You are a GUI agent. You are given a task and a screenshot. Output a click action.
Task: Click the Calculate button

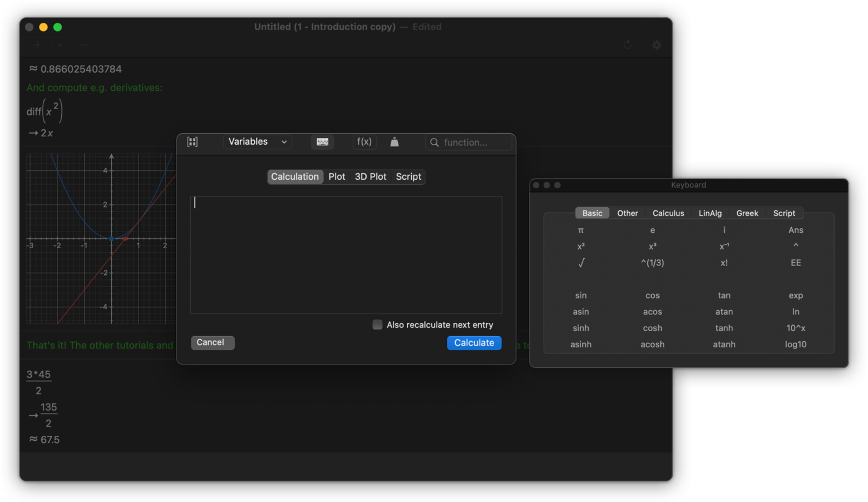point(474,343)
